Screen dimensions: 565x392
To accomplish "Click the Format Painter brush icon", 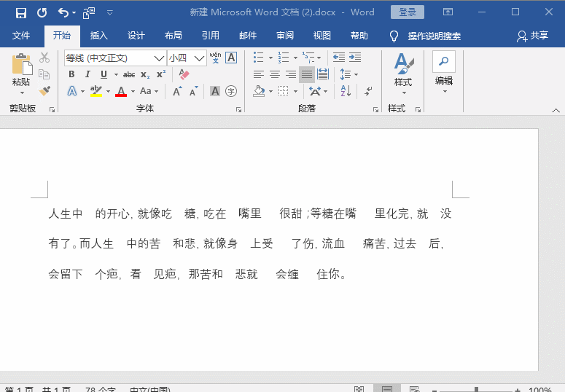I will pos(44,91).
